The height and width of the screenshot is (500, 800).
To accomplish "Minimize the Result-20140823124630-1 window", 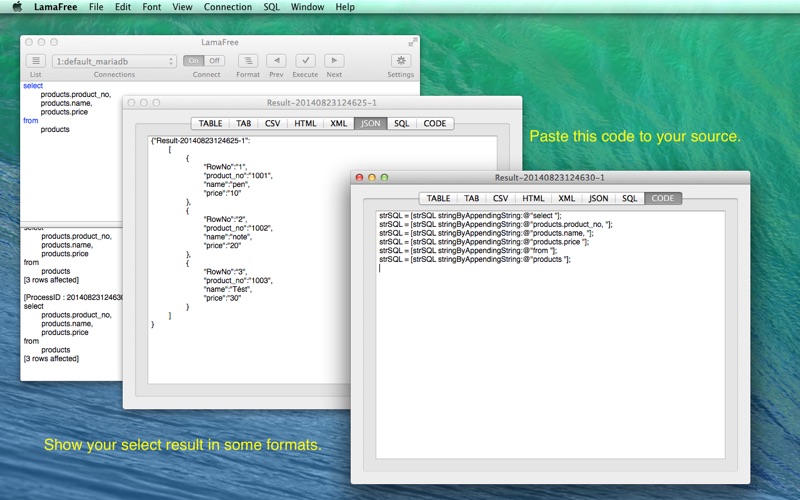I will point(372,178).
